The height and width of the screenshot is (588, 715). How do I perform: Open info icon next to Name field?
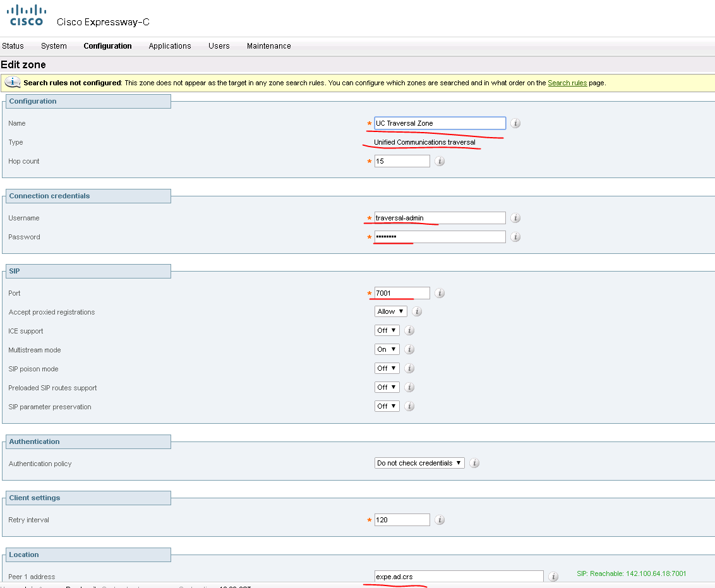(515, 123)
